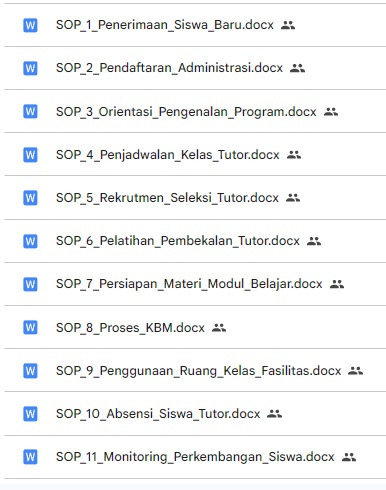The image size is (386, 490).
Task: Click shared-people icon on SOP_9_Penggunaan_Ruang_Kelas_Fasilitas row
Action: pyautogui.click(x=356, y=371)
